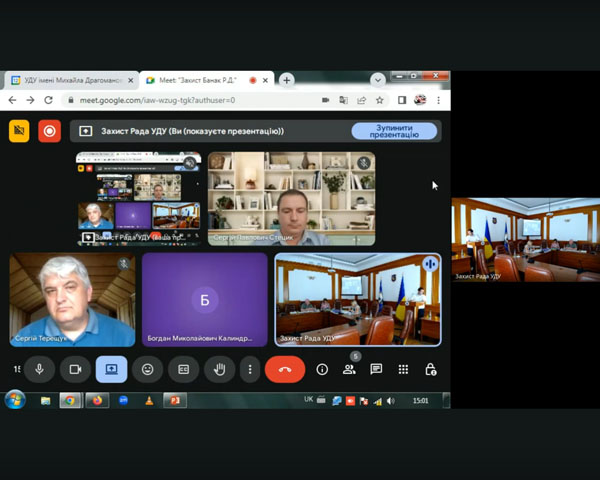Mute the microphone in Meet

coord(39,369)
